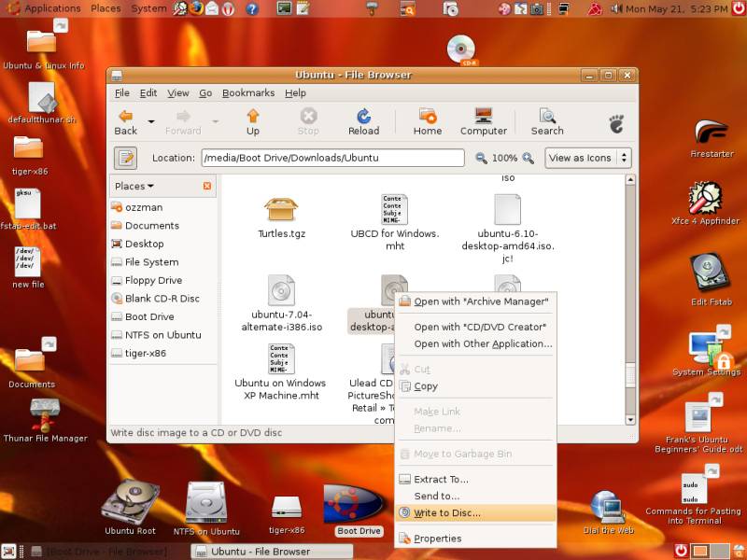Screen dimensions: 747x560
Task: Click the red power icon in top panel
Action: 739,8
